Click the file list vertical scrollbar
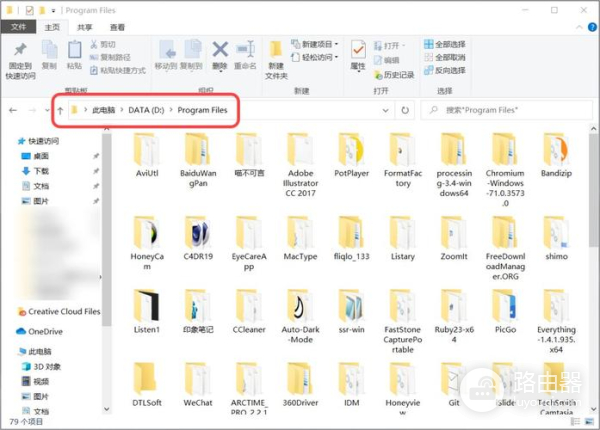The width and height of the screenshot is (600, 430). click(593, 190)
